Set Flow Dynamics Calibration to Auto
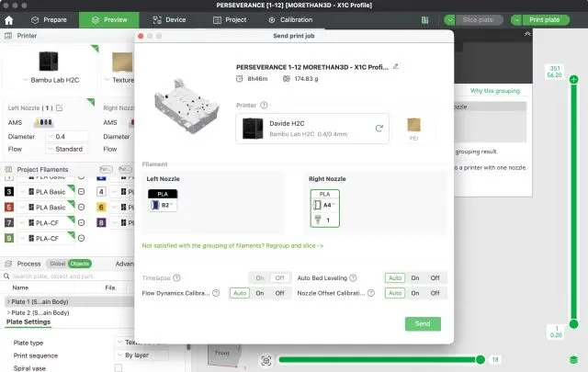The width and height of the screenshot is (588, 372). pos(238,293)
